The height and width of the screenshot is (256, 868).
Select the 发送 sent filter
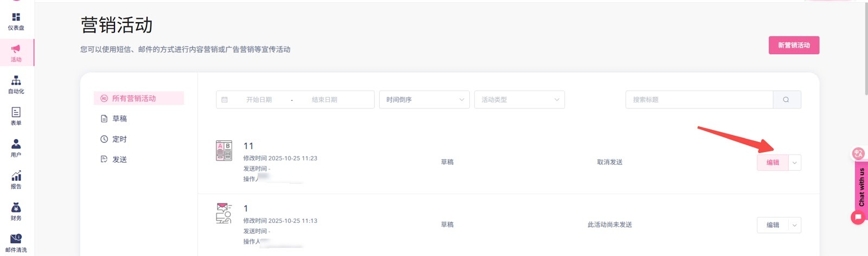[119, 159]
